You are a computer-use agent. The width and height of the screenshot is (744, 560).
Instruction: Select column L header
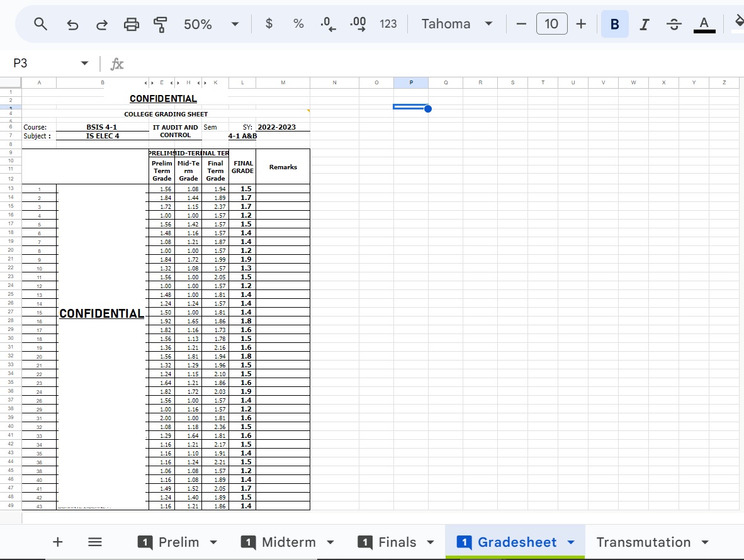[242, 82]
